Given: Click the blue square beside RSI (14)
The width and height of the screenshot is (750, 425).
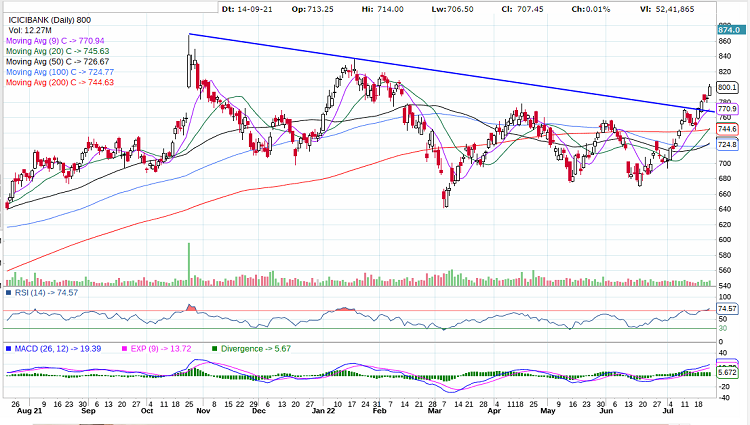Looking at the screenshot, I should [8, 292].
